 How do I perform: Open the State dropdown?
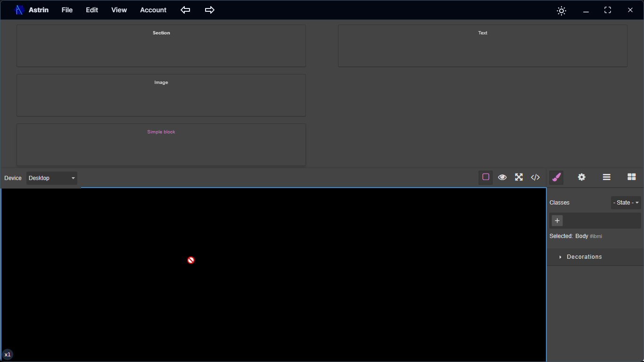pos(626,203)
